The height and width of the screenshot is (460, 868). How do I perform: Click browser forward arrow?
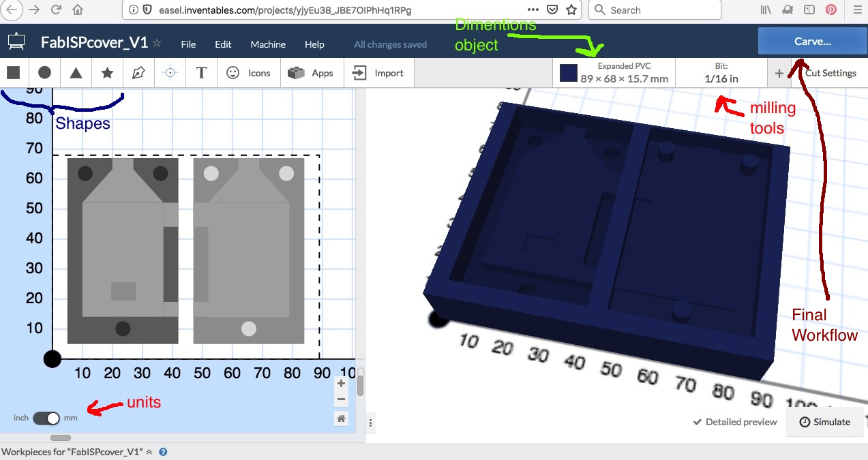33,10
